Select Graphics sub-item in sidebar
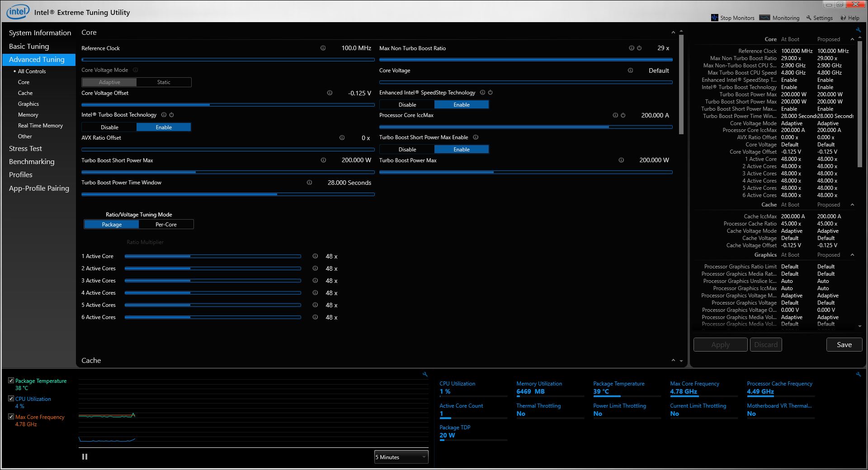The width and height of the screenshot is (868, 470). (x=28, y=104)
